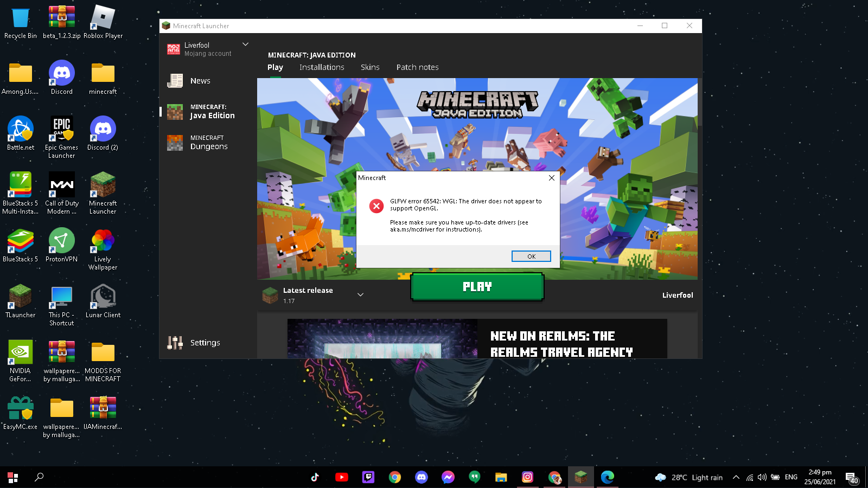The height and width of the screenshot is (488, 868).
Task: Expand the Latest release version dropdown
Action: coord(360,295)
